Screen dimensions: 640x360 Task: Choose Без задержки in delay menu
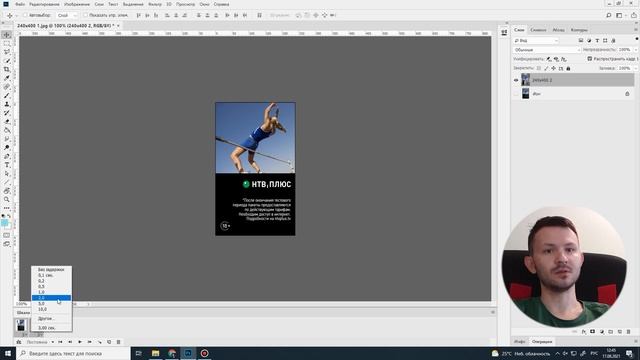tap(51, 270)
